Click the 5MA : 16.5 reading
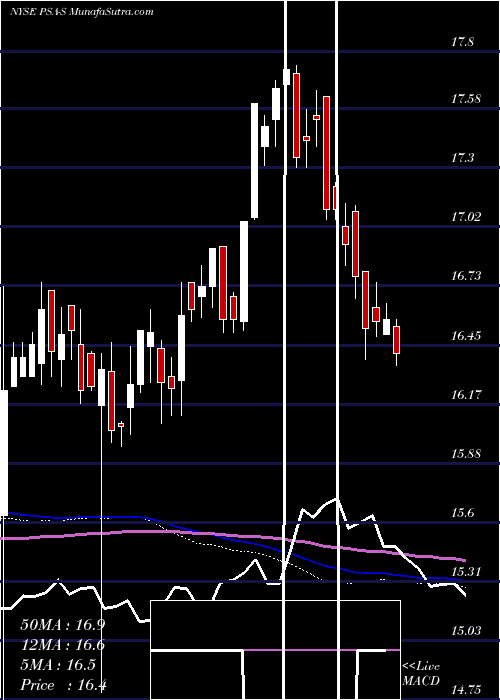The image size is (500, 700). click(58, 665)
